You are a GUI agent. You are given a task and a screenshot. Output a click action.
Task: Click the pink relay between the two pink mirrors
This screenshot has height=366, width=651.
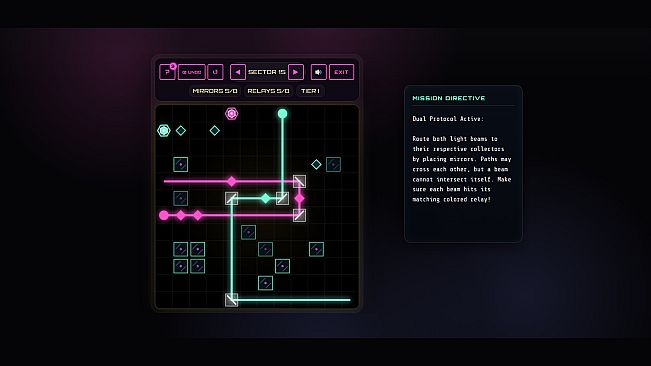299,198
